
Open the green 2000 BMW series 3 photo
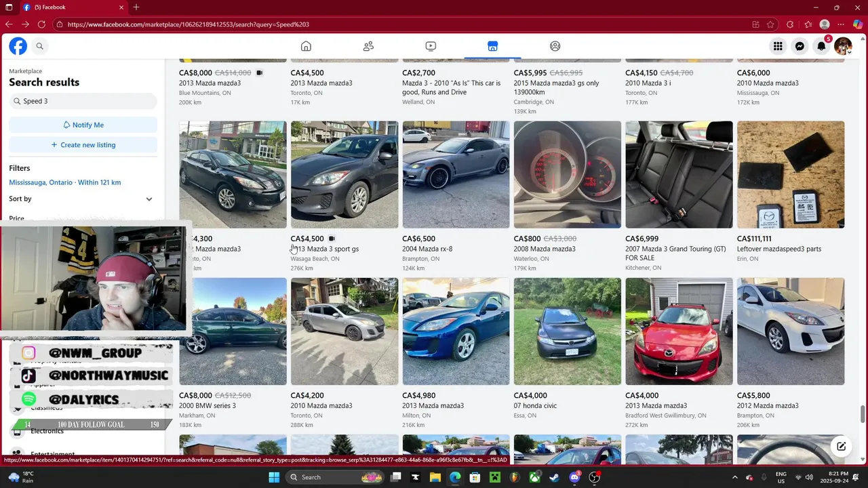(x=233, y=331)
